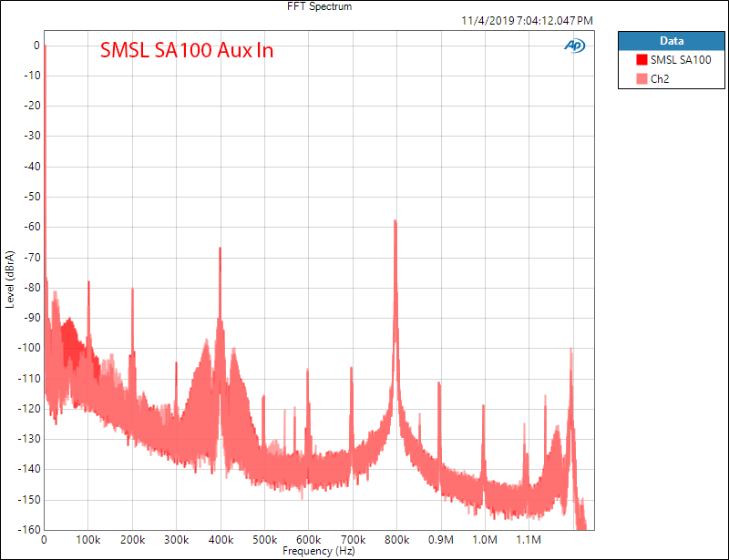
Task: Click the -30 level axis label
Action: pyautogui.click(x=32, y=136)
